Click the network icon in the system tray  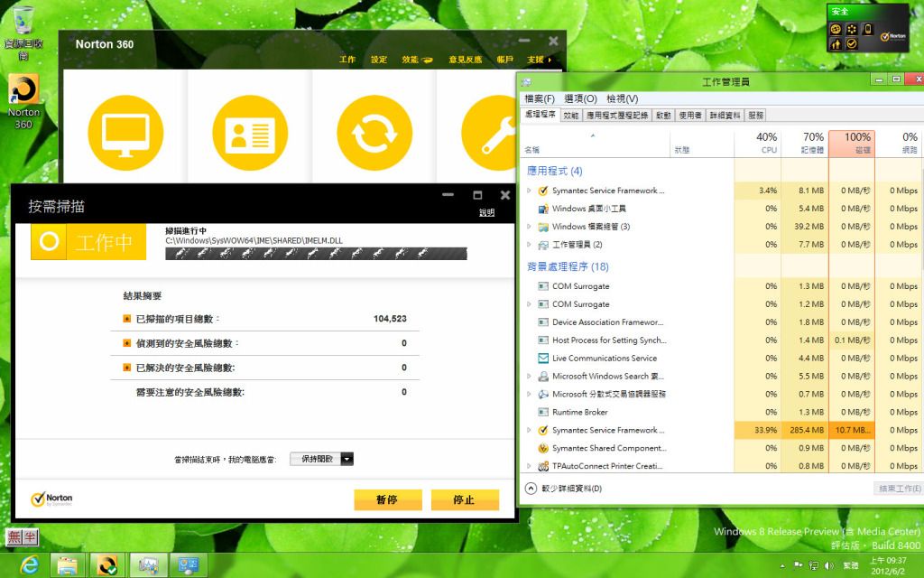click(814, 565)
